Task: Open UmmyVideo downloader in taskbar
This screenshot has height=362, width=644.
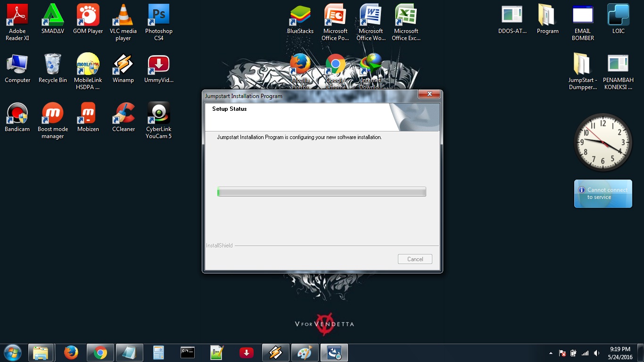Action: pyautogui.click(x=246, y=353)
